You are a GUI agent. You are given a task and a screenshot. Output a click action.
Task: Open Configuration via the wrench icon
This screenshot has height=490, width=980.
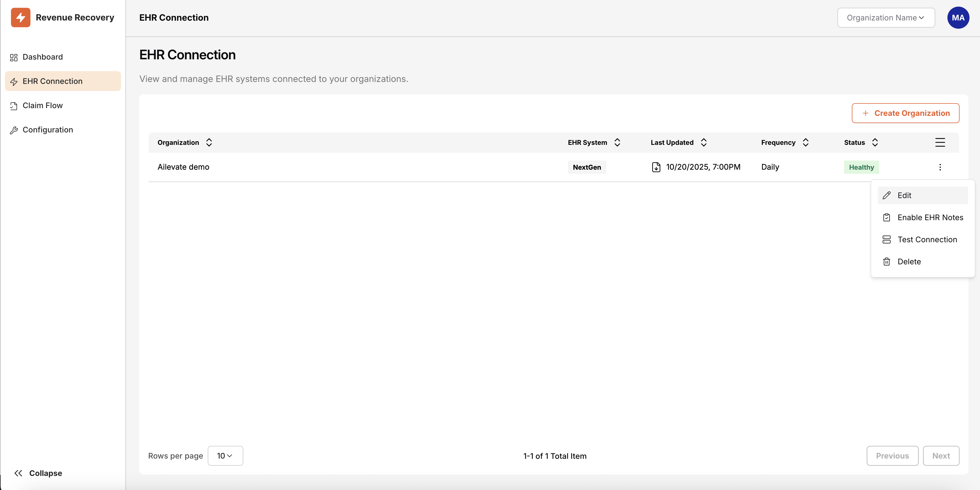coord(14,130)
